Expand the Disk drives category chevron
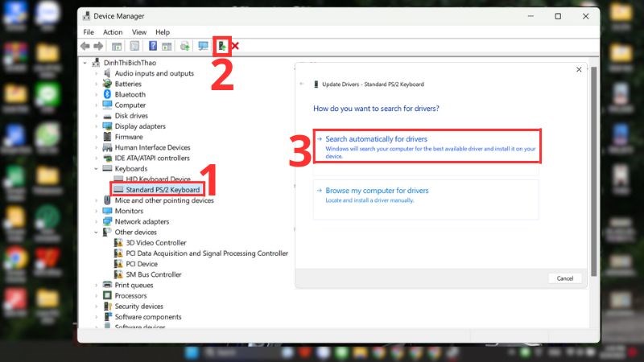The width and height of the screenshot is (644, 362). point(96,116)
